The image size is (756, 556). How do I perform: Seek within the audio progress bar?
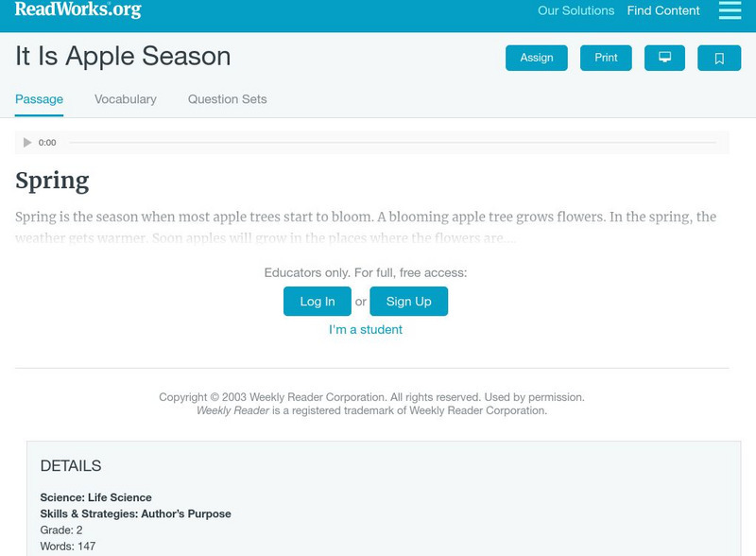tap(397, 142)
